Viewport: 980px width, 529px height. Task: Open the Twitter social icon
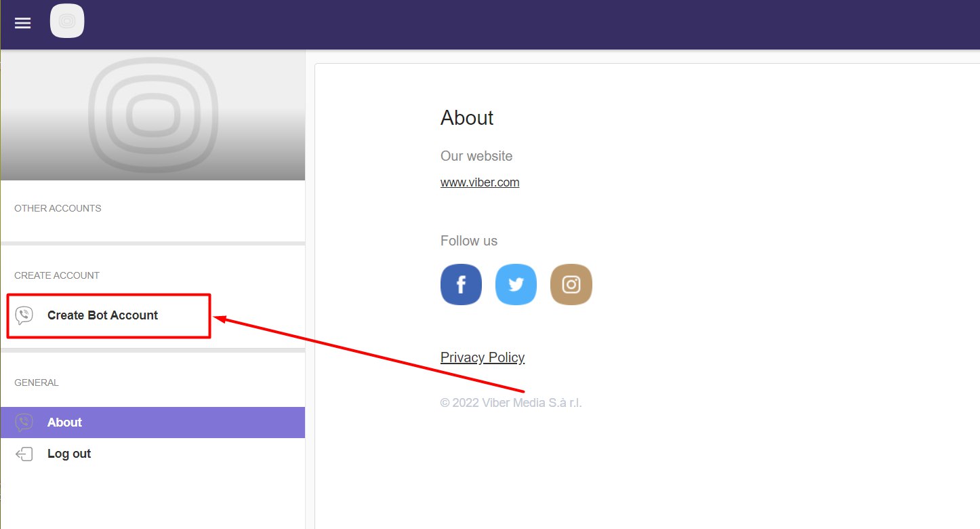click(516, 284)
